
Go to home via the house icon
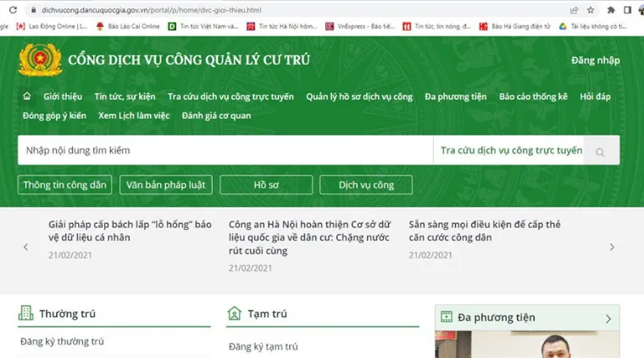(x=27, y=96)
